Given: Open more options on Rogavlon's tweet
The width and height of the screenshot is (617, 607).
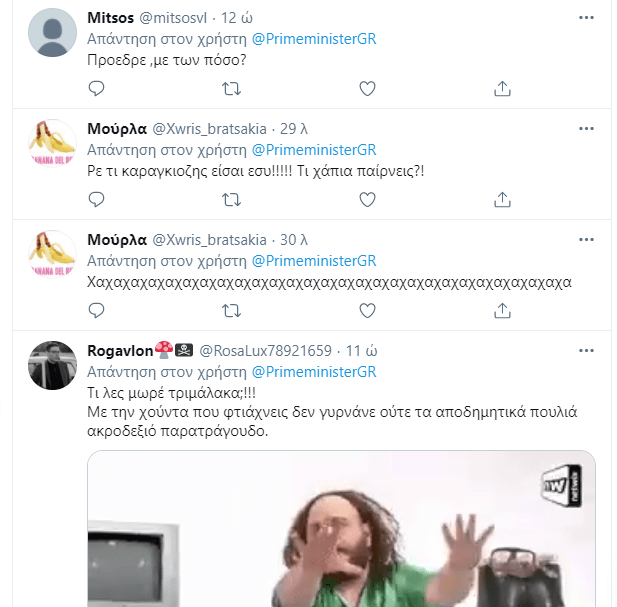Looking at the screenshot, I should tap(586, 351).
